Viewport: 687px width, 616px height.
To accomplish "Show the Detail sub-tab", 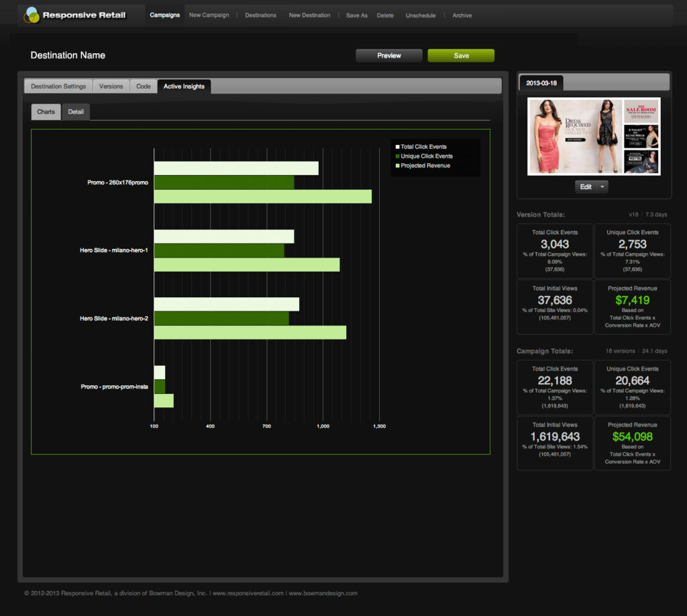I will point(76,111).
